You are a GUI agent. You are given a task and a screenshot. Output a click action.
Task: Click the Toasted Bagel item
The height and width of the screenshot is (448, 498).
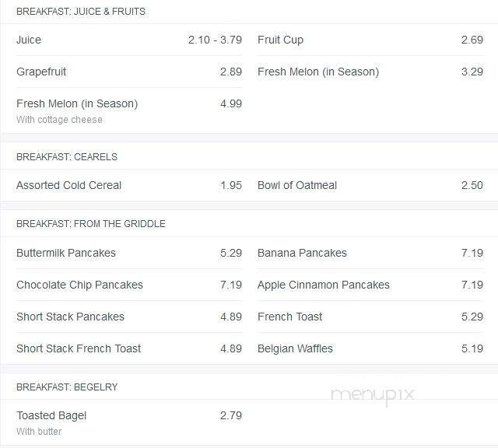(129, 422)
